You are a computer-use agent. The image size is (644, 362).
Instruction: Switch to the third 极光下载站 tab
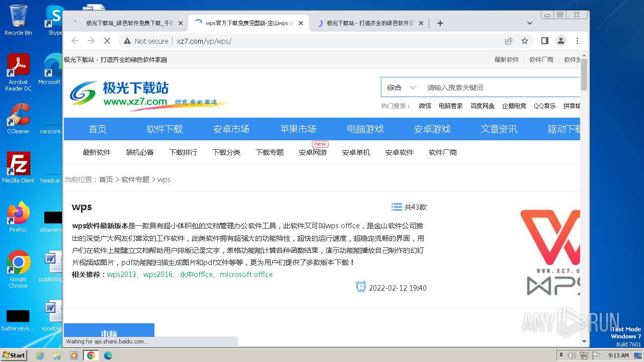pyautogui.click(x=370, y=23)
